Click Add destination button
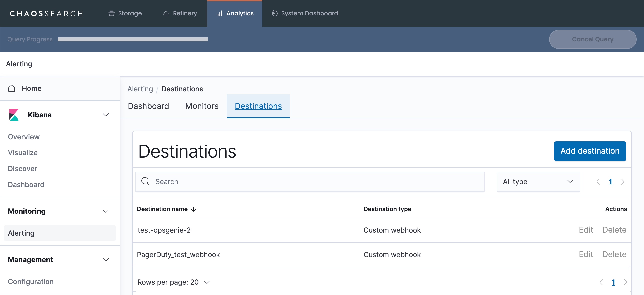This screenshot has width=644, height=295. 590,151
